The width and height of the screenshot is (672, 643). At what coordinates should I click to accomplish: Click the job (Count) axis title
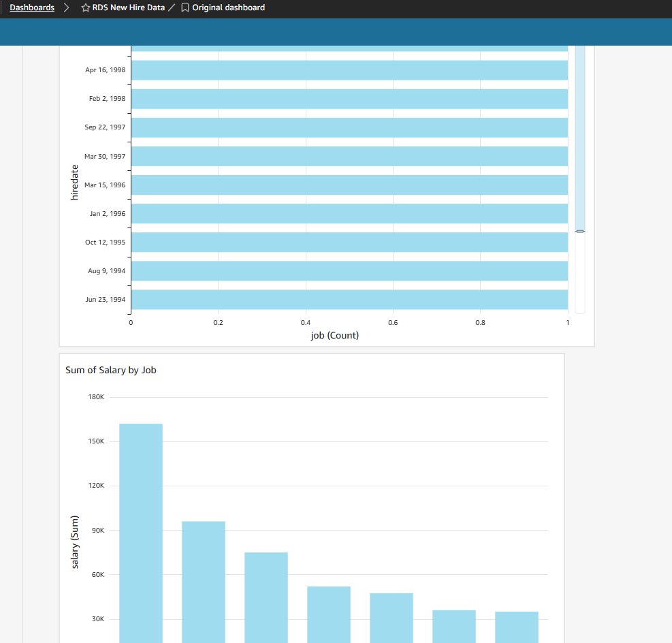pos(334,335)
